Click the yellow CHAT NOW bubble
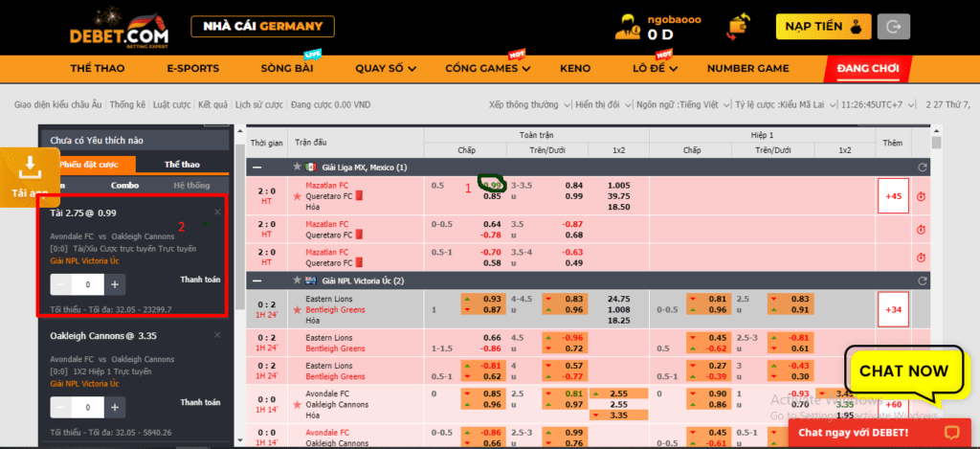This screenshot has width=980, height=449. (x=903, y=371)
